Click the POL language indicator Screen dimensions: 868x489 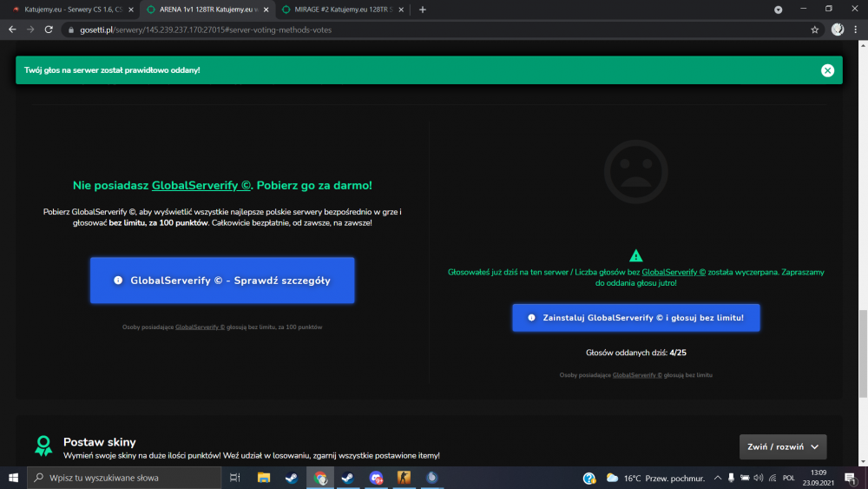[789, 478]
